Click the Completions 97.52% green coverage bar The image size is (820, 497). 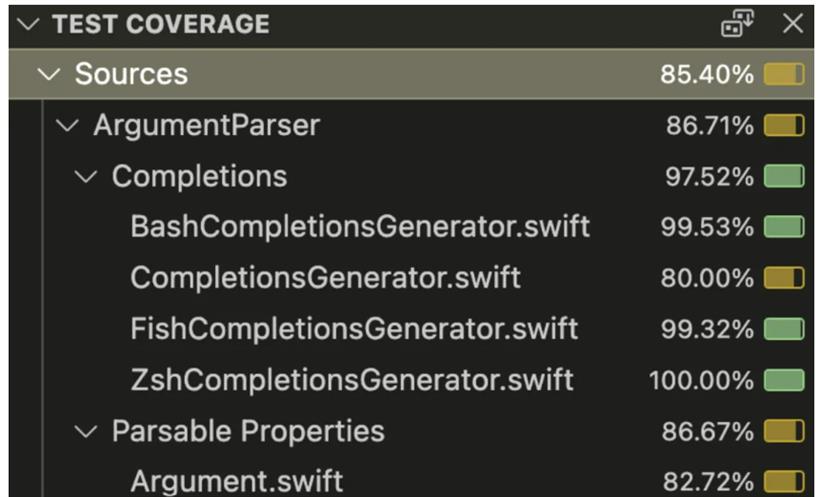click(783, 176)
